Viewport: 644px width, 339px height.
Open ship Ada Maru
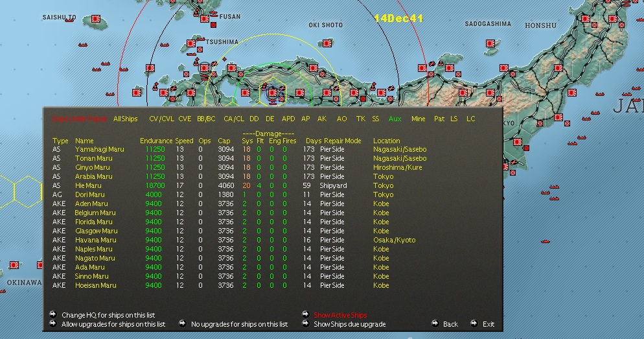(89, 267)
